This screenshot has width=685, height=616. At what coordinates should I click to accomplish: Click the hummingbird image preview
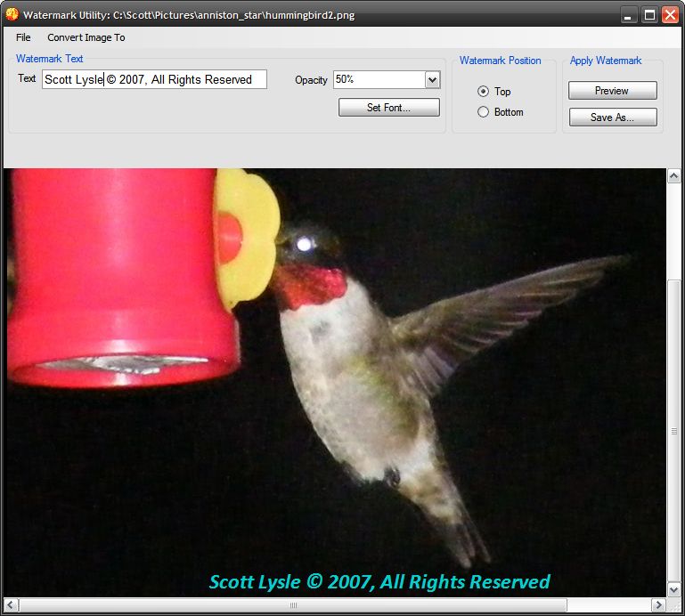coord(335,383)
